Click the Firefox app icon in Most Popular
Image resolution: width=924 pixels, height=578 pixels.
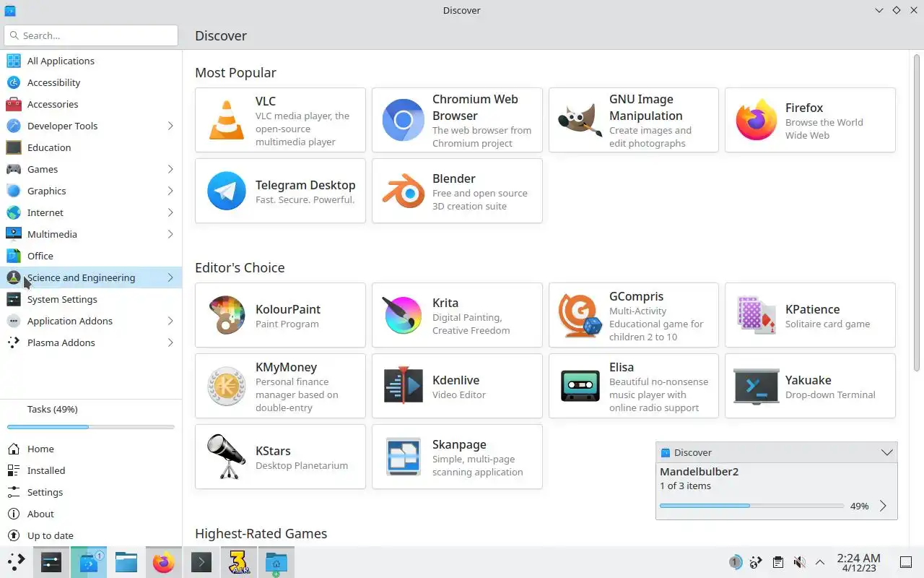coord(756,120)
